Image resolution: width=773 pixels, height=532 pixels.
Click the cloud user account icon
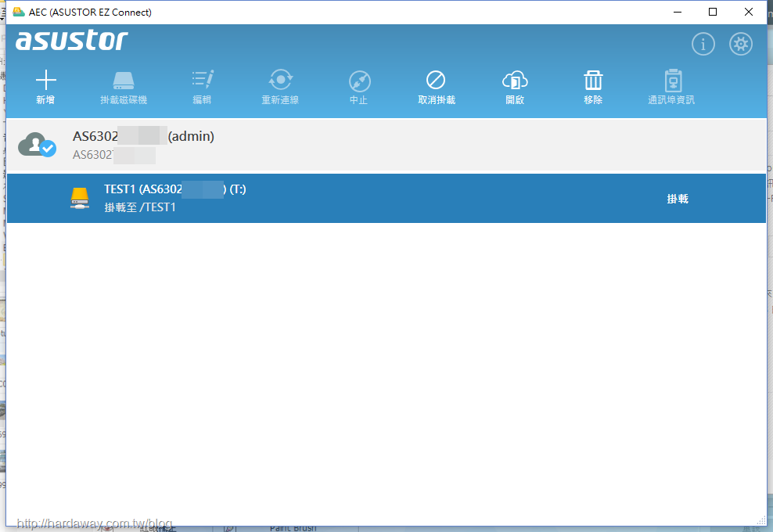point(37,145)
